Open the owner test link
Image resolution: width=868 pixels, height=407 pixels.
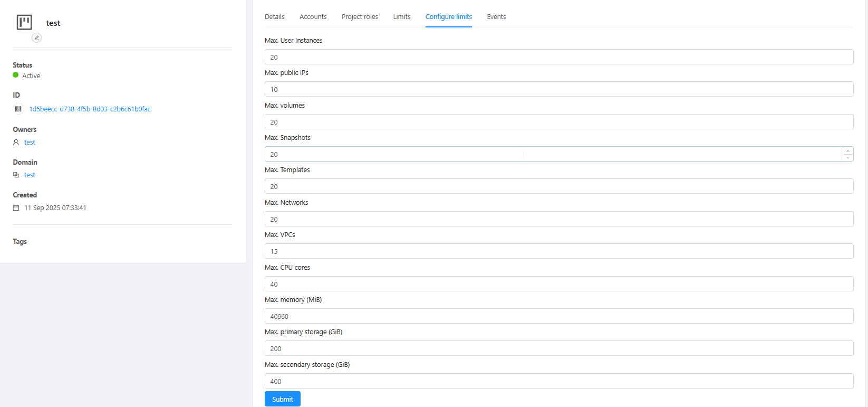coord(30,143)
